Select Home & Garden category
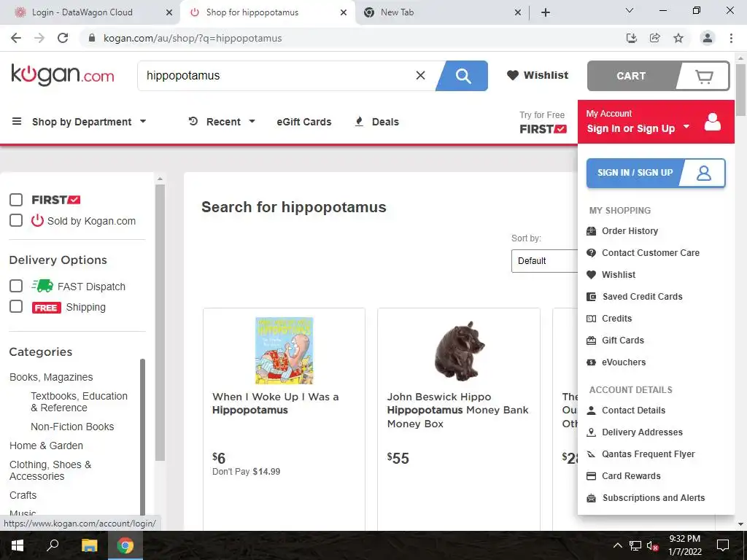 point(46,446)
